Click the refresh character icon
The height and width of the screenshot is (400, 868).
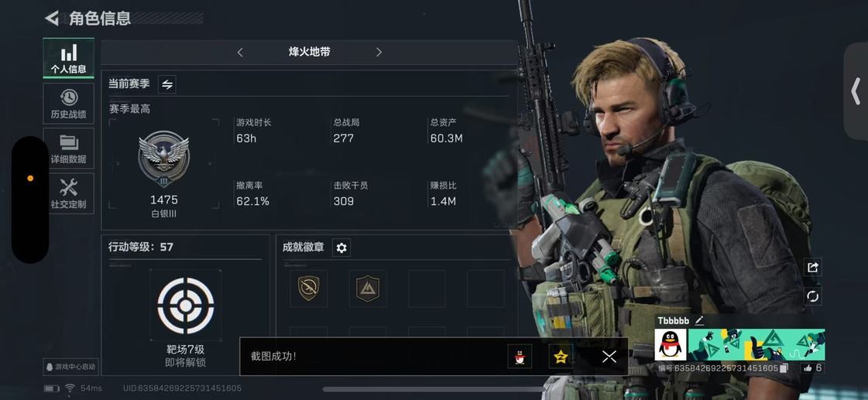(x=813, y=296)
